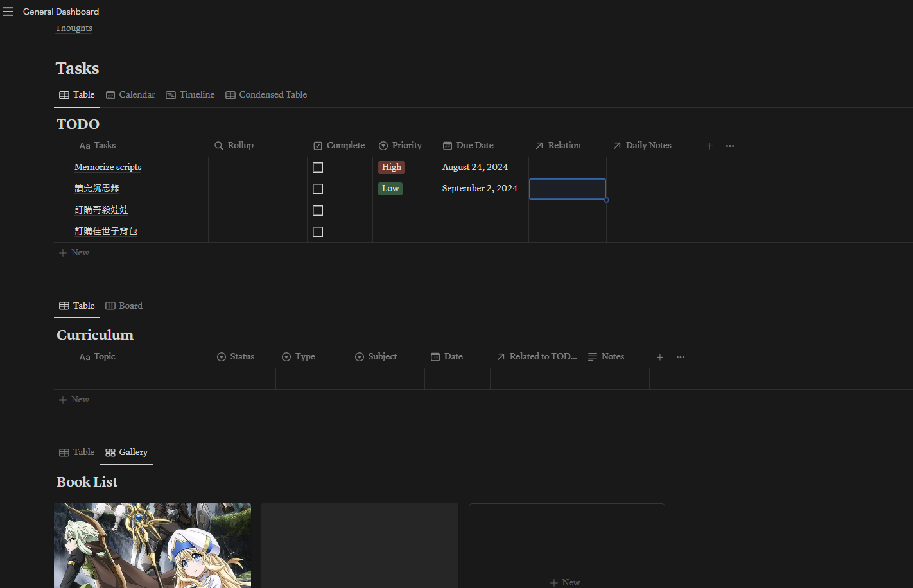
Task: Open the Curriculum Date column header
Action: pos(447,357)
